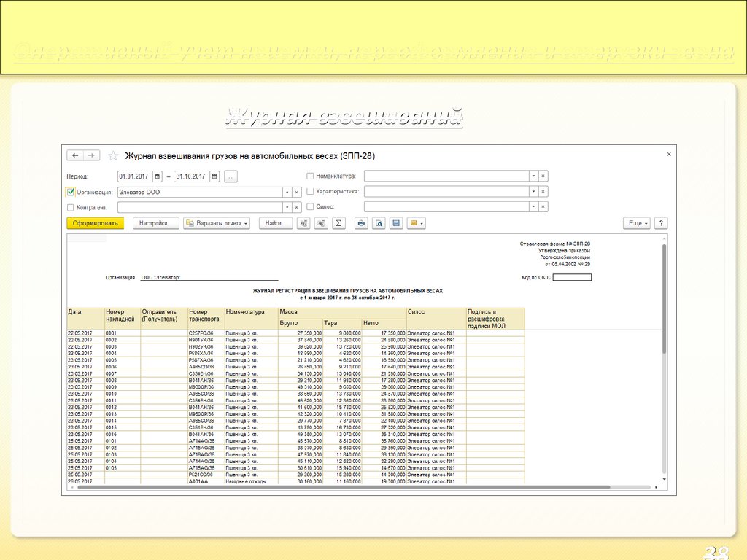The image size is (747, 560).
Task: Open the Еще menu
Action: (x=636, y=223)
